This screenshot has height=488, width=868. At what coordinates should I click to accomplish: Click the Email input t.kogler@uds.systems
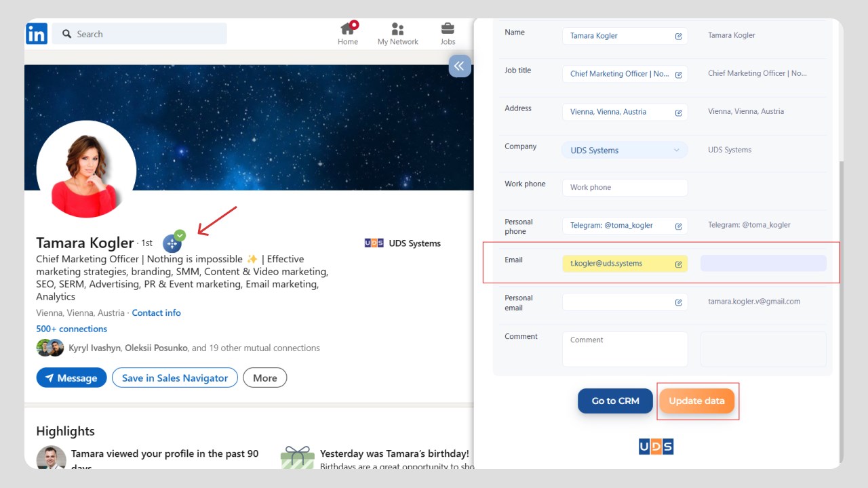[625, 264]
